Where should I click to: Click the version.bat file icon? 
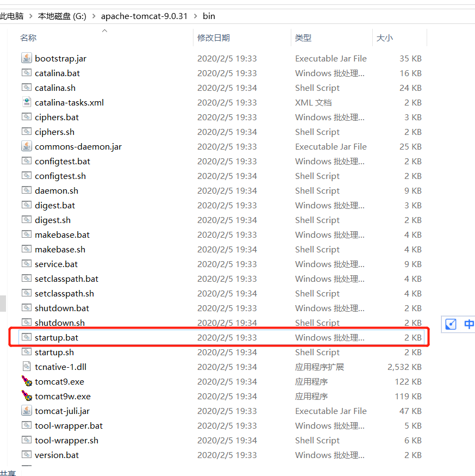27,454
